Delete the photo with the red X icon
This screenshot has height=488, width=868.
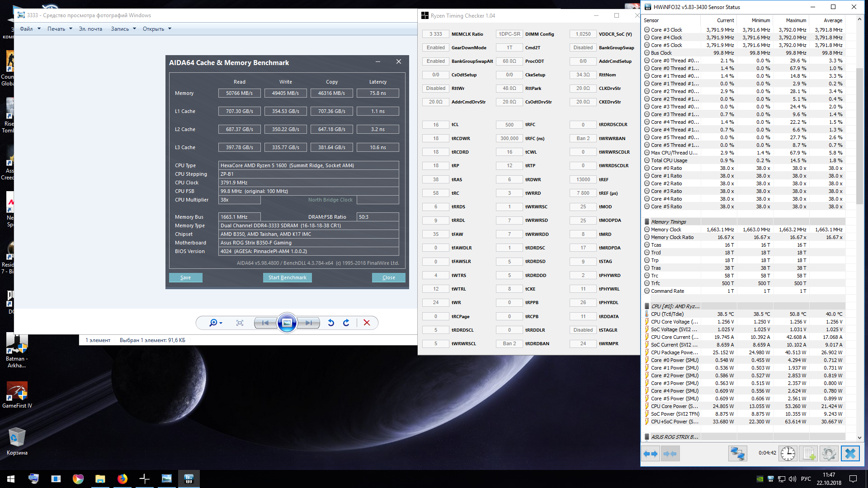tap(367, 323)
